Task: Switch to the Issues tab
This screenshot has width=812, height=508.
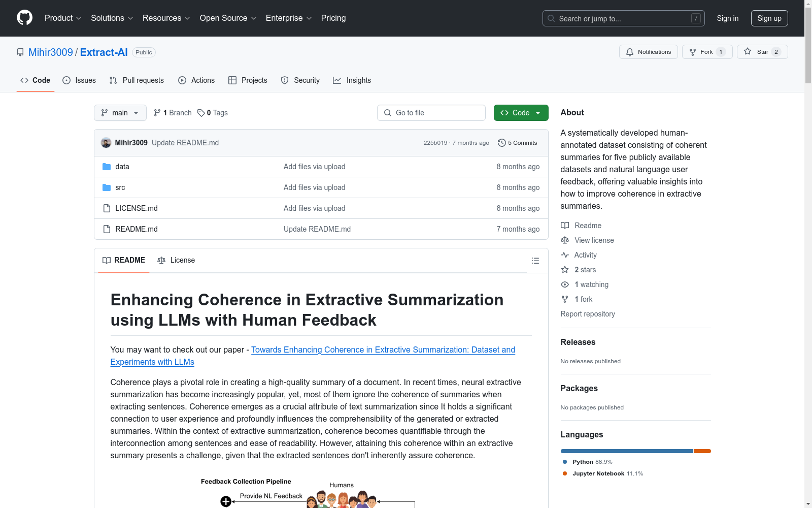Action: 79,80
